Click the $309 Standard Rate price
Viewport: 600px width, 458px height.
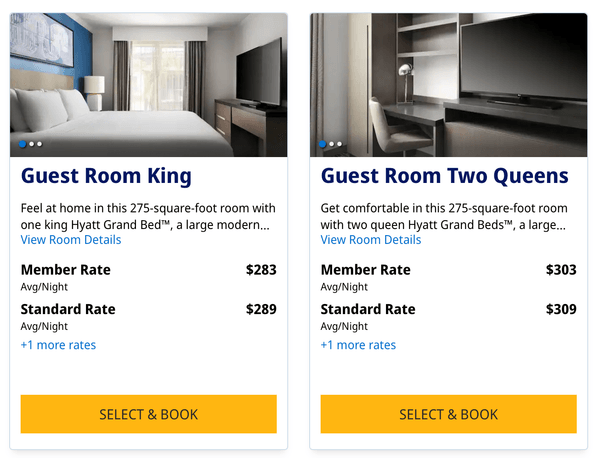coord(561,309)
